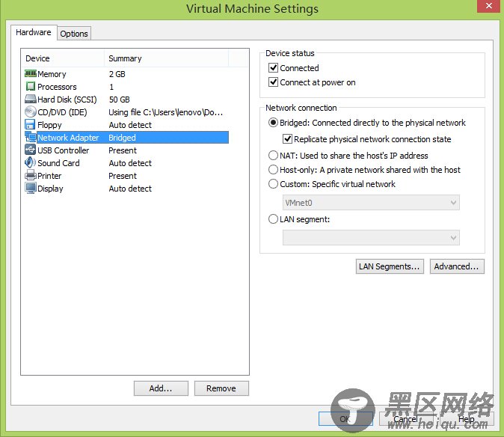The width and height of the screenshot is (504, 437).
Task: Uncheck the Connected checkbox
Action: [x=273, y=68]
